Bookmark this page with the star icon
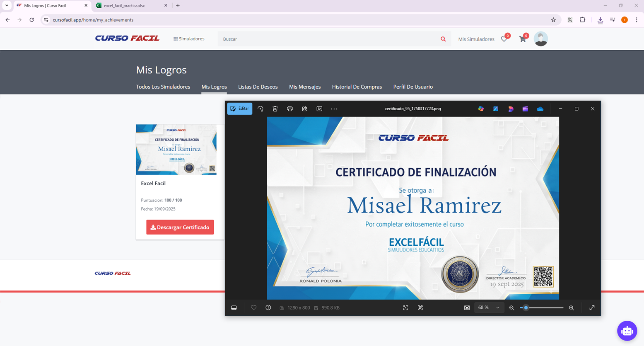644x346 pixels. click(x=553, y=20)
